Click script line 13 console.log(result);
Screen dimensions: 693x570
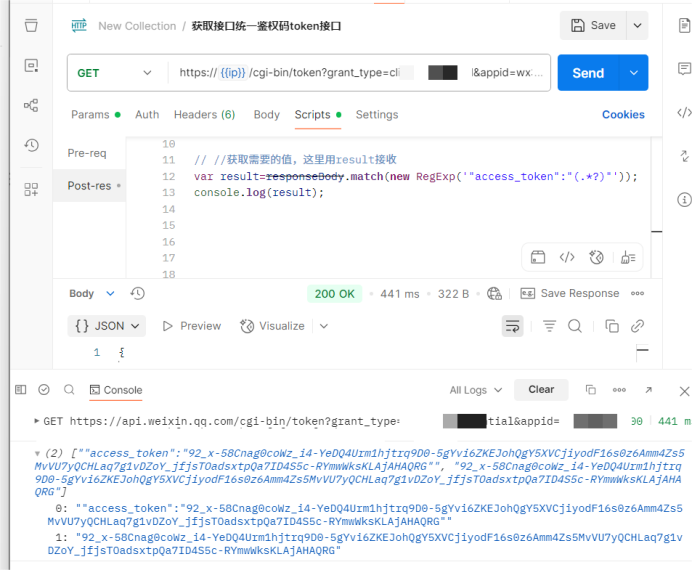(x=259, y=193)
